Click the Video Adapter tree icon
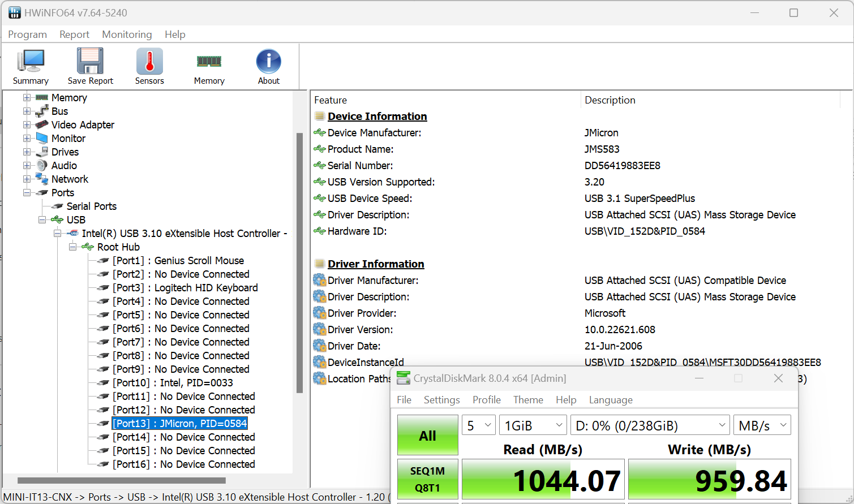Viewport: 854px width, 504px height. (42, 125)
